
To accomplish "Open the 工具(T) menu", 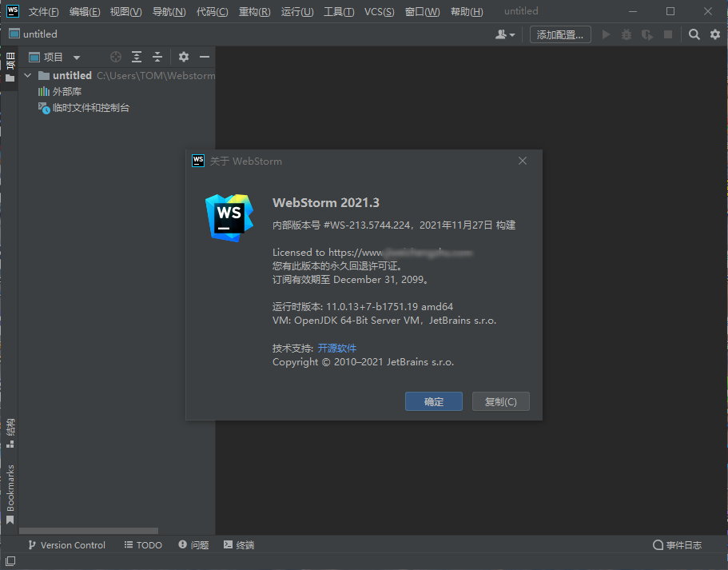I will (x=339, y=12).
